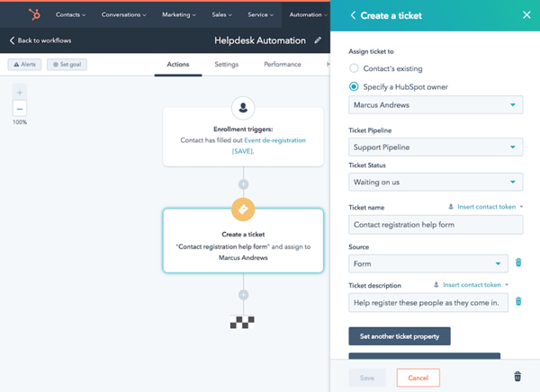Expand the Support Pipeline dropdown
The height and width of the screenshot is (392, 540).
[x=436, y=147]
